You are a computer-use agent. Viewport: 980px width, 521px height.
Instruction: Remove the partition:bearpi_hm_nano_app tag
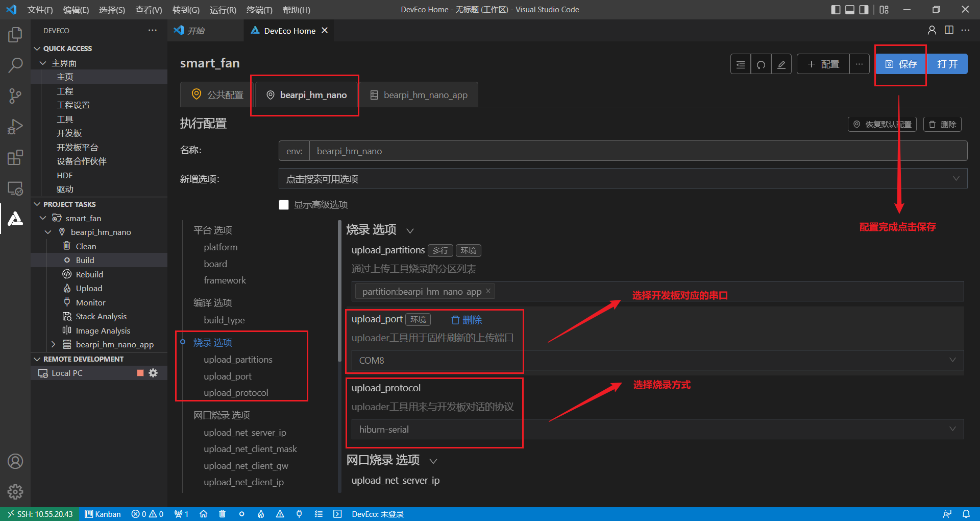coord(488,291)
